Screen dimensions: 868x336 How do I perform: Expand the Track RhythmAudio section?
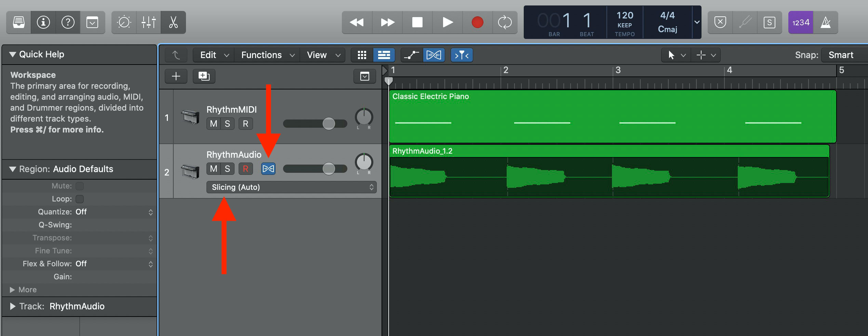tap(13, 306)
